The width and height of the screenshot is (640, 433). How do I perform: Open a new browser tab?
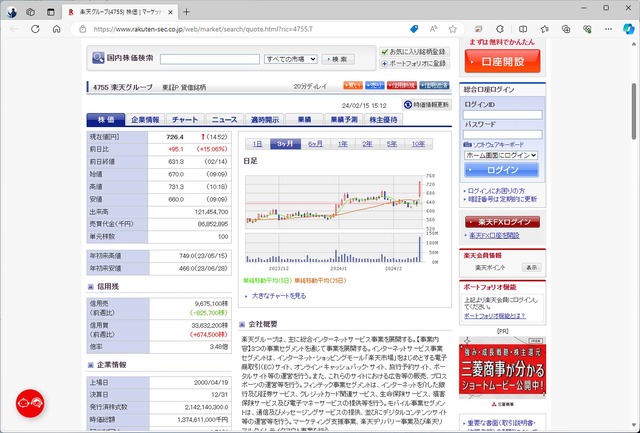pos(186,12)
